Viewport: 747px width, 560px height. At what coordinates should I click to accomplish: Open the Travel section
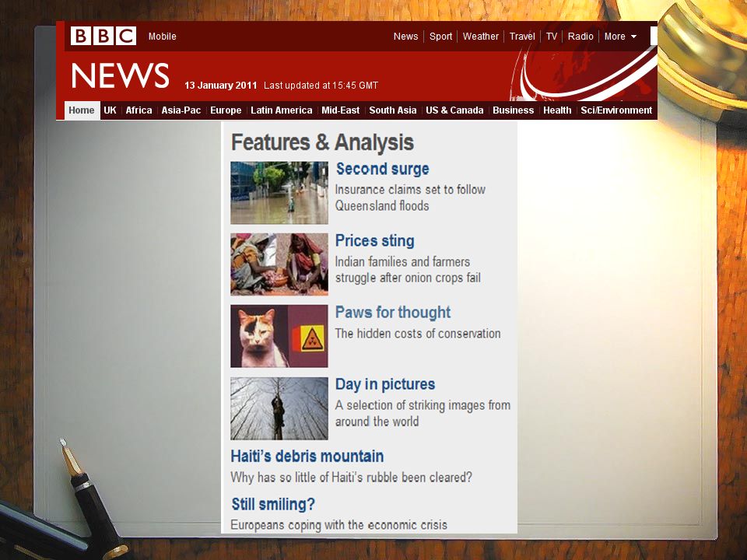[522, 37]
